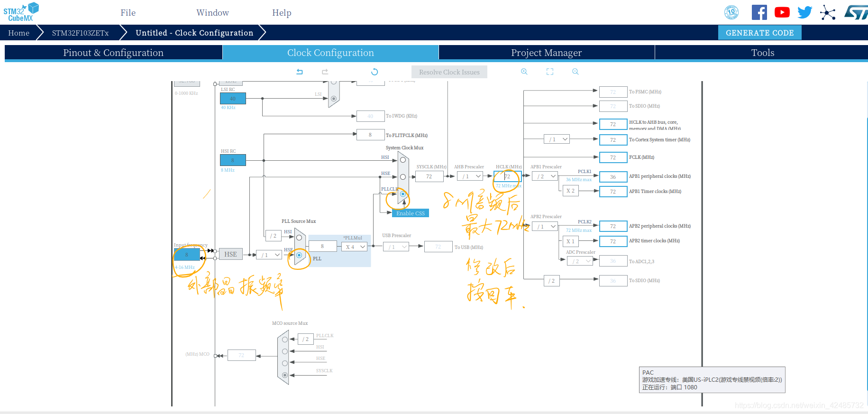Open the APB2 Prescaler dropdown
The image size is (868, 414).
tap(545, 227)
